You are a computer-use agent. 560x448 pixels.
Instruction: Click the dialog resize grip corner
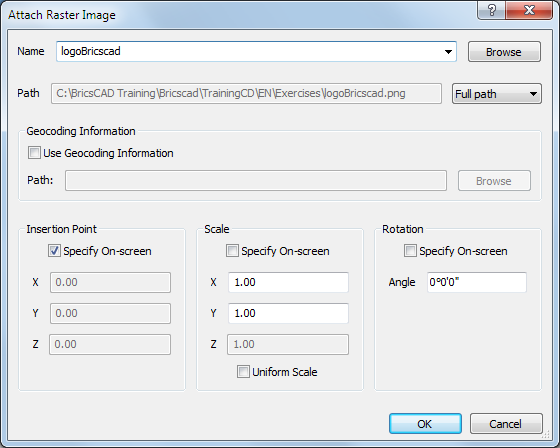pos(546,434)
